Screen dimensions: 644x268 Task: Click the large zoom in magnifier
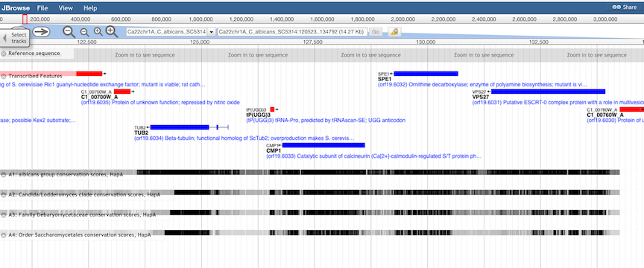[112, 31]
